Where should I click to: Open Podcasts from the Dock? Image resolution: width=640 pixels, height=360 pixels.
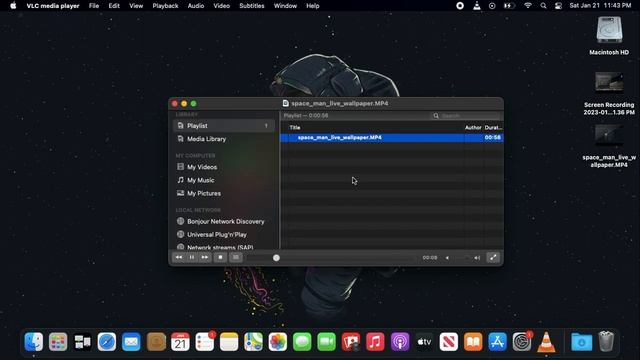click(400, 342)
